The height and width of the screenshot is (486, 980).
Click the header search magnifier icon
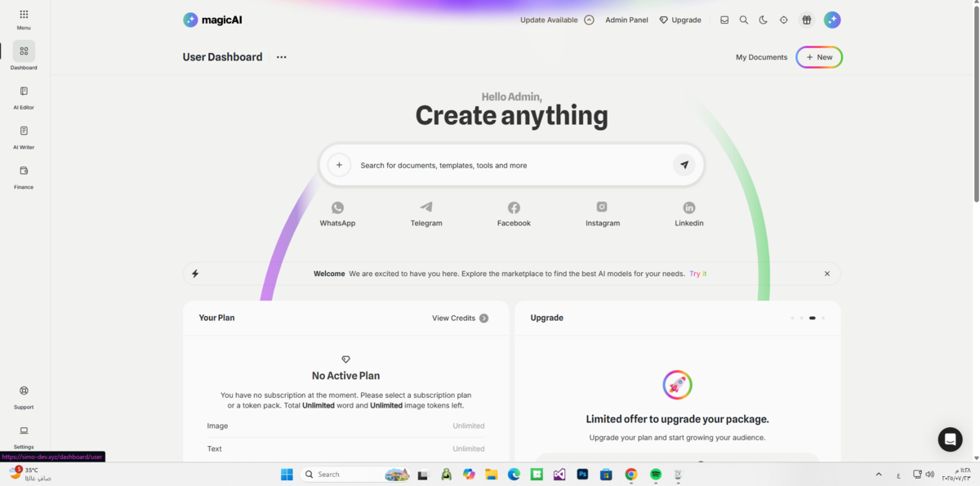click(744, 20)
